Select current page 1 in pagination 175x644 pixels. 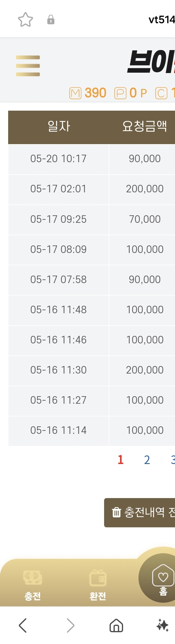coord(121,460)
